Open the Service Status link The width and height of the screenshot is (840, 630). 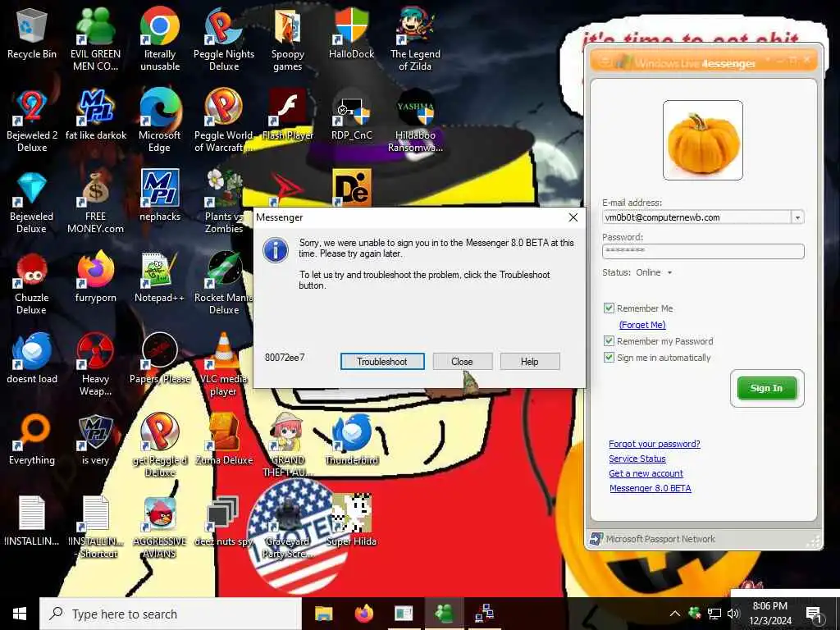pyautogui.click(x=637, y=459)
